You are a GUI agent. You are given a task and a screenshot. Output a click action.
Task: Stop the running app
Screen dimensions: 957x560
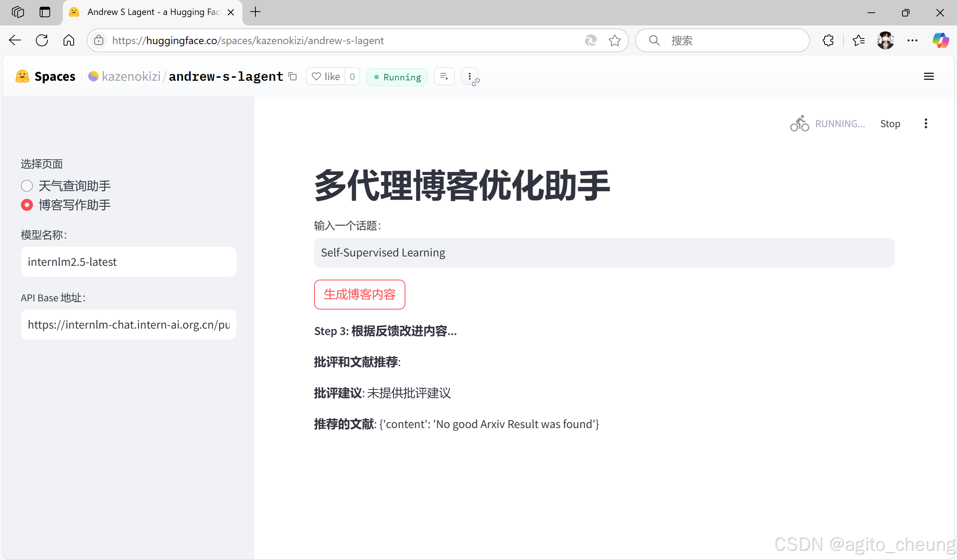(890, 124)
